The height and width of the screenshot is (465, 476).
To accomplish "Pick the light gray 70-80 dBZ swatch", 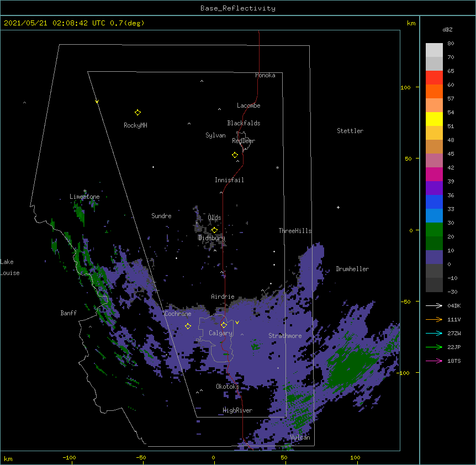I will [434, 50].
